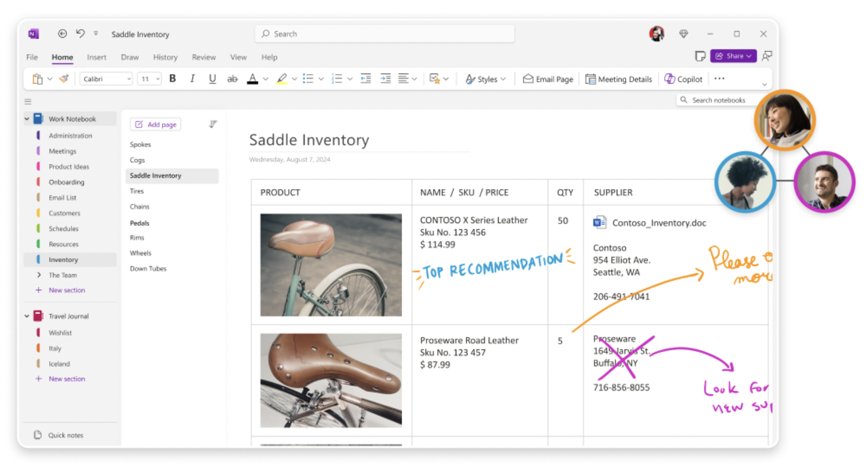Open the Administration section

(x=70, y=136)
